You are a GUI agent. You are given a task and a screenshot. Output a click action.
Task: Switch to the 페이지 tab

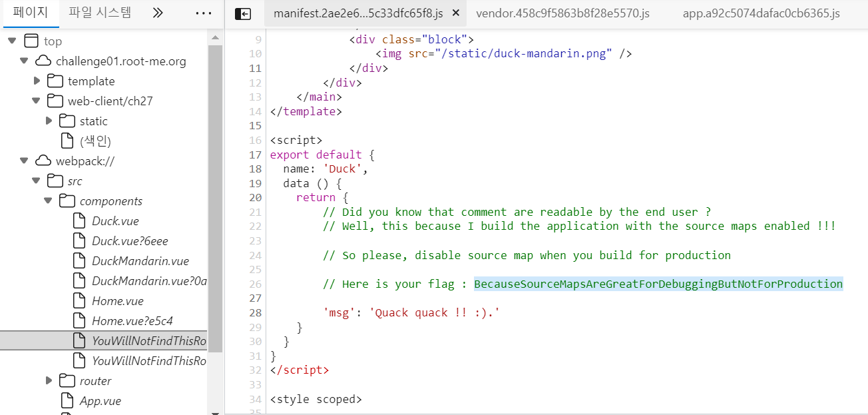[30, 13]
